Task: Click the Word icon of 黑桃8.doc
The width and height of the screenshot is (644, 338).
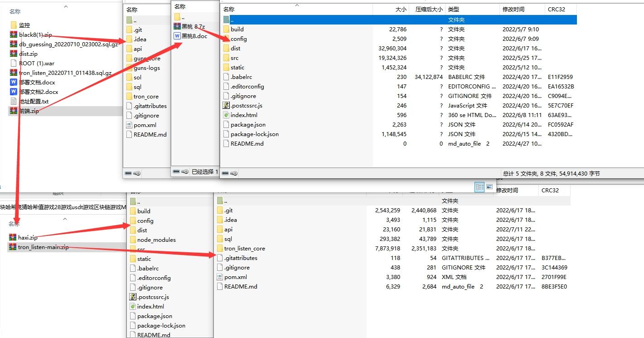Action: (x=177, y=36)
